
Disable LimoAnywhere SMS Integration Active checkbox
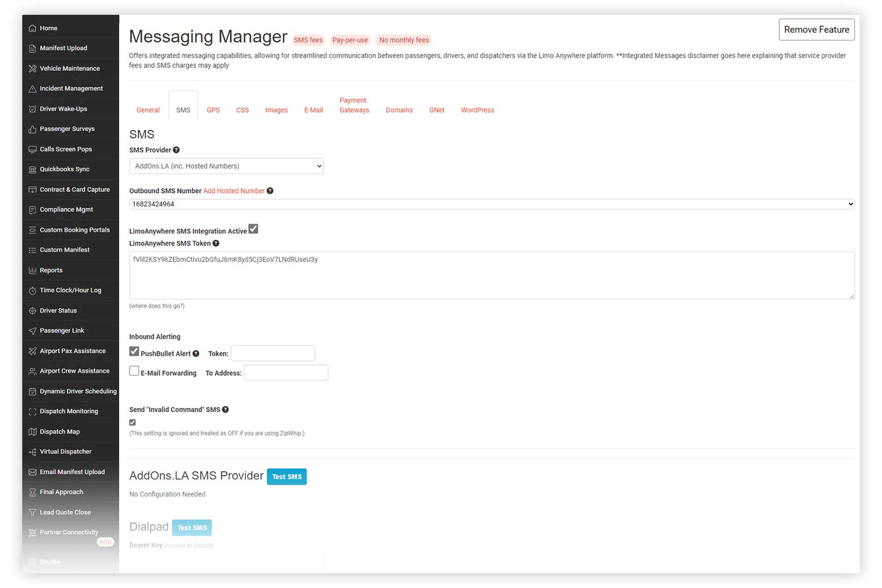[x=253, y=229]
